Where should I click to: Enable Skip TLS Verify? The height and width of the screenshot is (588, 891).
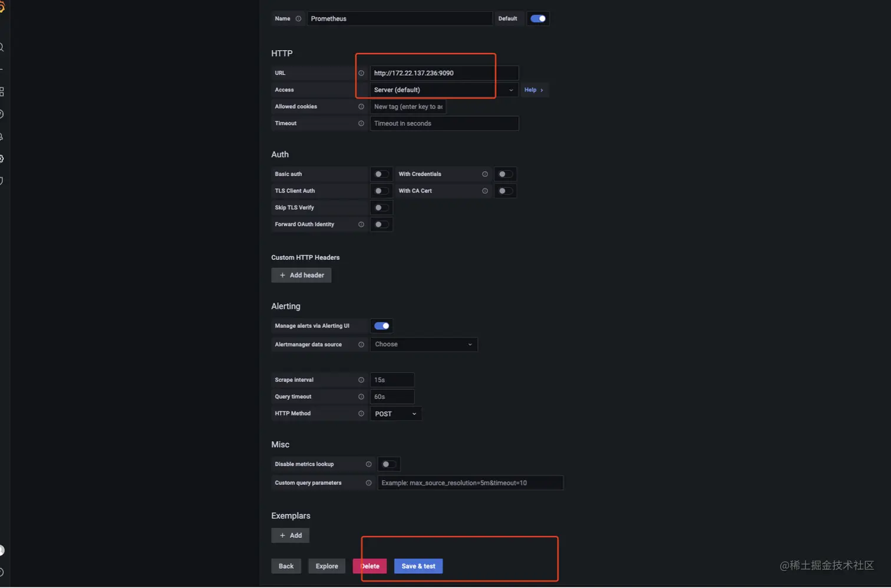(381, 207)
